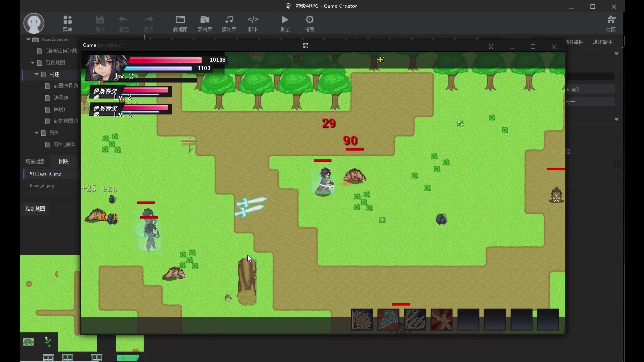Open the 媒体库 media library icon

[229, 23]
